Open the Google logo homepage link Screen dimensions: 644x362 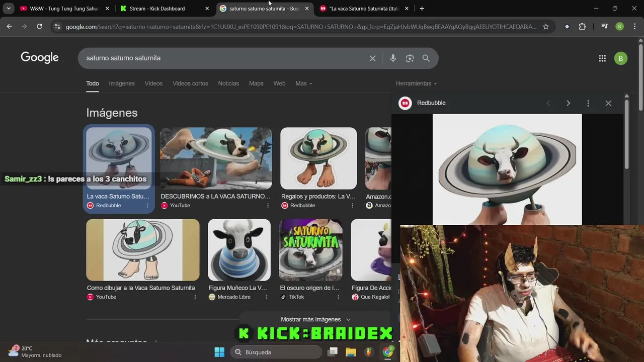pyautogui.click(x=40, y=58)
